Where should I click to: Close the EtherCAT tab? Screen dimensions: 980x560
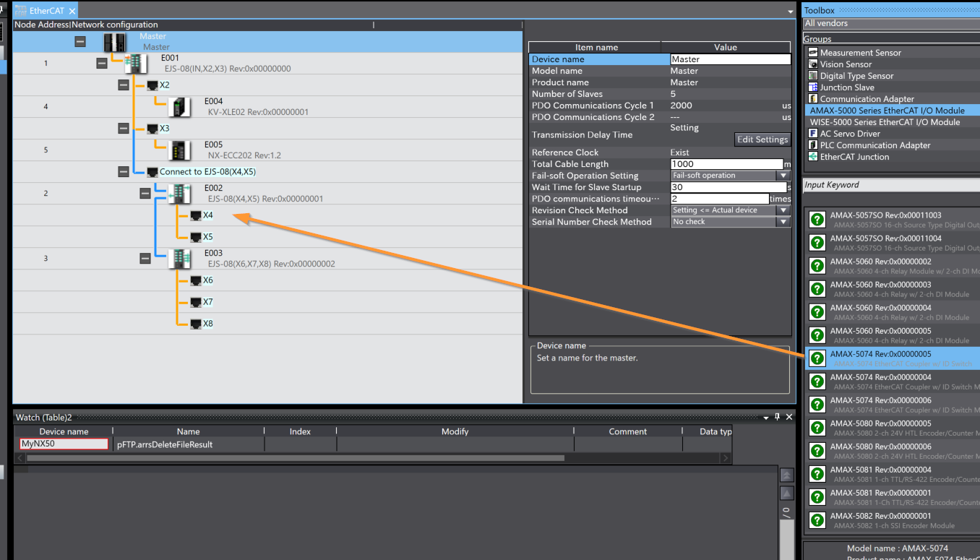pyautogui.click(x=72, y=12)
